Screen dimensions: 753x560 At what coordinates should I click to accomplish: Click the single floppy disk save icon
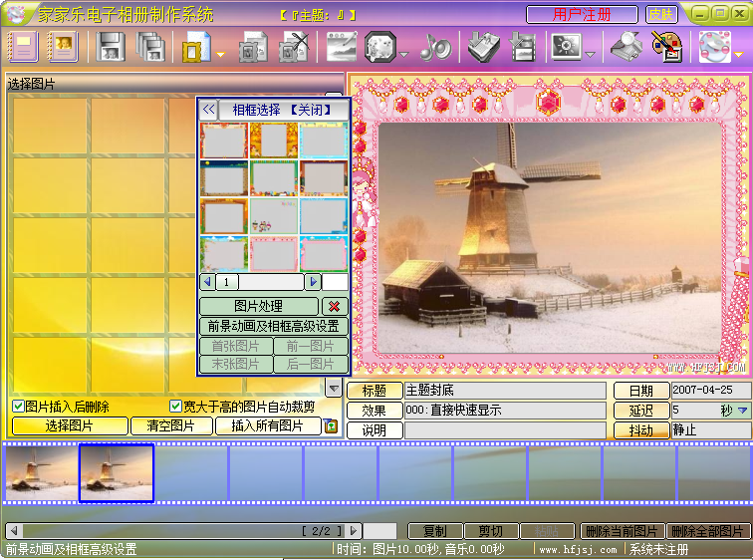(x=111, y=47)
